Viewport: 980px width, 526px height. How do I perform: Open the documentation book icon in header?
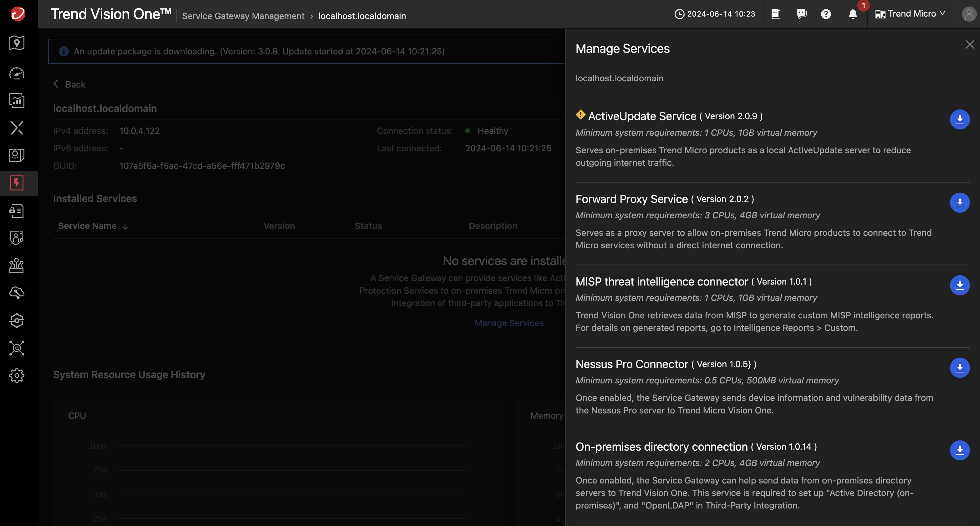[776, 14]
